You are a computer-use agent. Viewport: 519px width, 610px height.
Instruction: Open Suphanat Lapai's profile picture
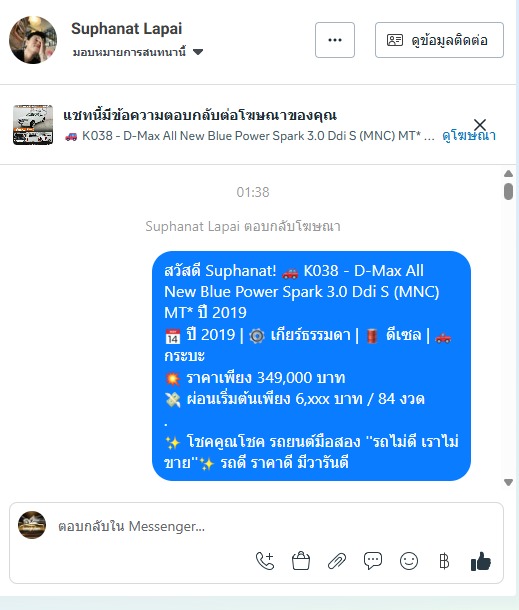coord(33,40)
